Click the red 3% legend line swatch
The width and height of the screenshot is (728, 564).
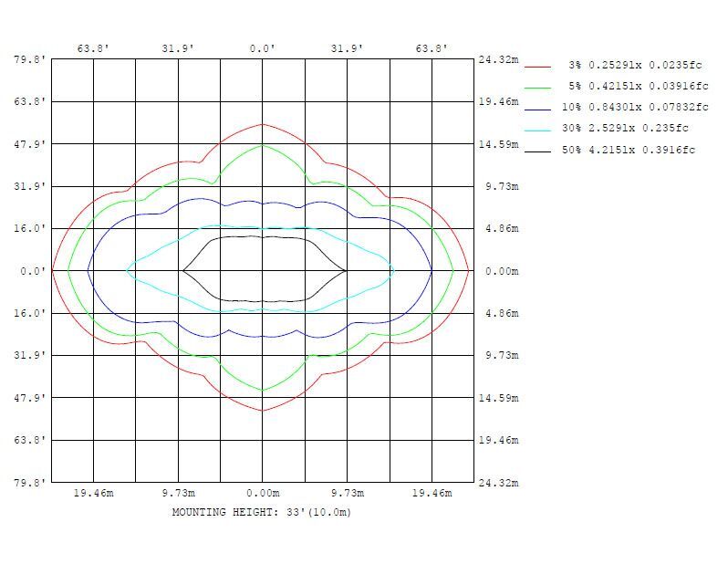pos(538,67)
